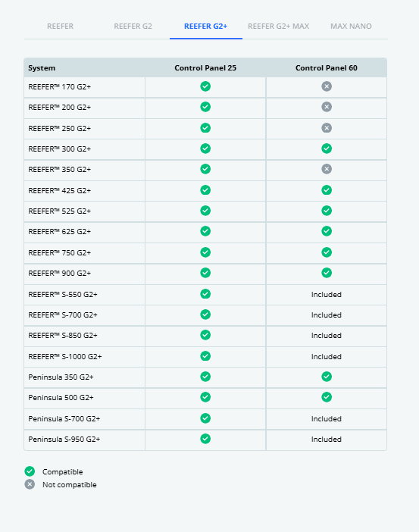
Task: Click Peninsula 350 G2+ Control Panel 60 checkmark
Action: pos(327,377)
